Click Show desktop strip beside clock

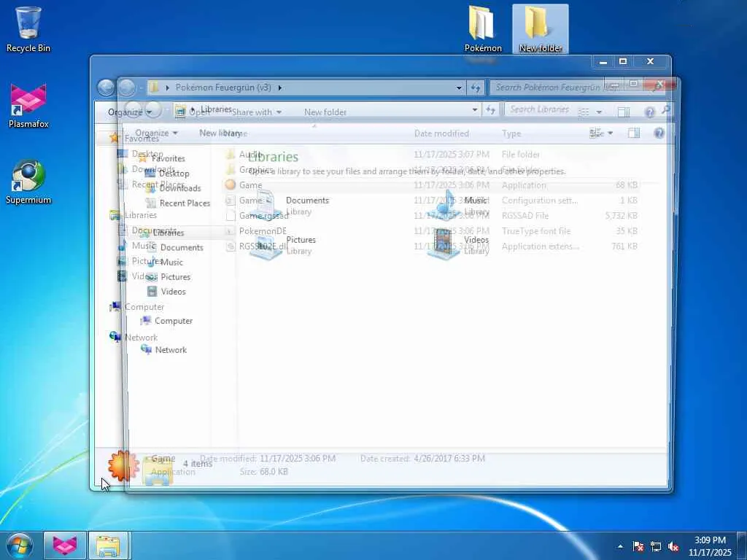point(742,545)
